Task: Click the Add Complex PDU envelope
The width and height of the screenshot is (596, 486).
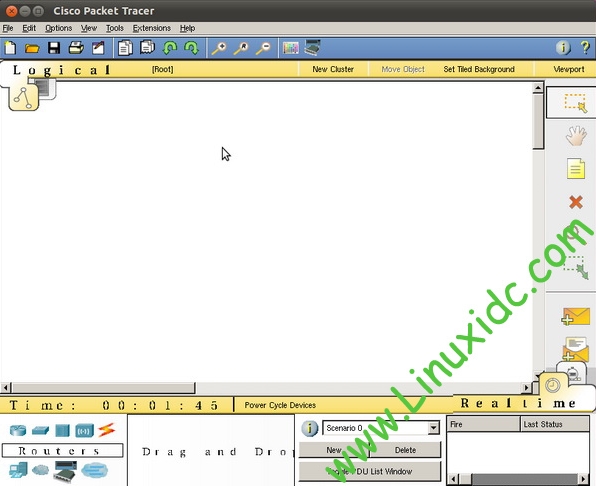Action: point(575,349)
